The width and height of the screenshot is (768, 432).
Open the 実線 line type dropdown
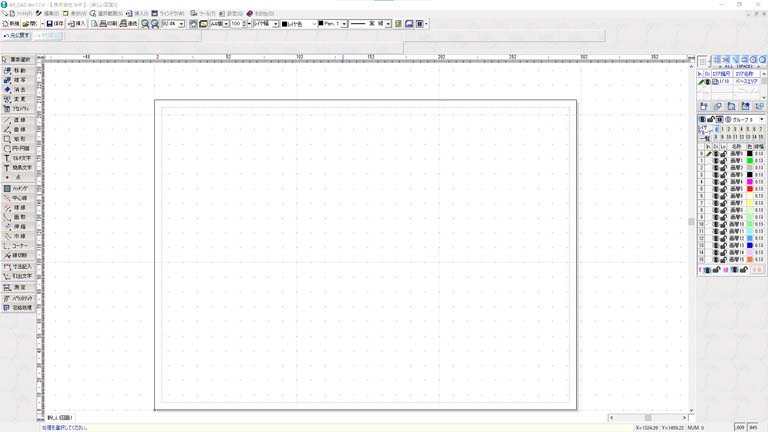coord(388,24)
